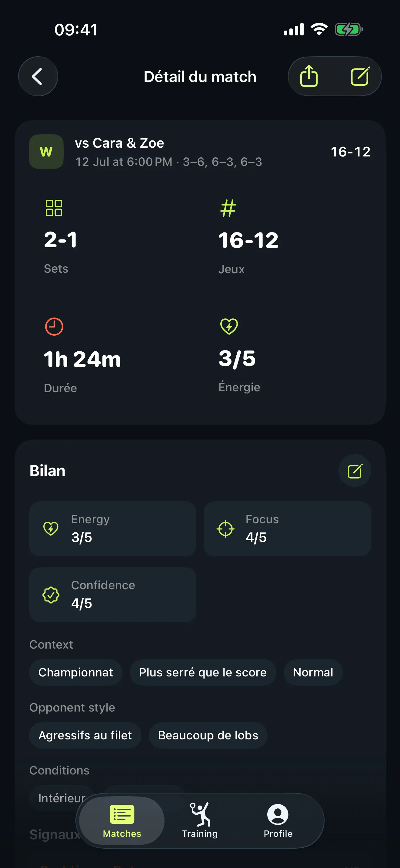Go to the Profile tab

pyautogui.click(x=278, y=821)
